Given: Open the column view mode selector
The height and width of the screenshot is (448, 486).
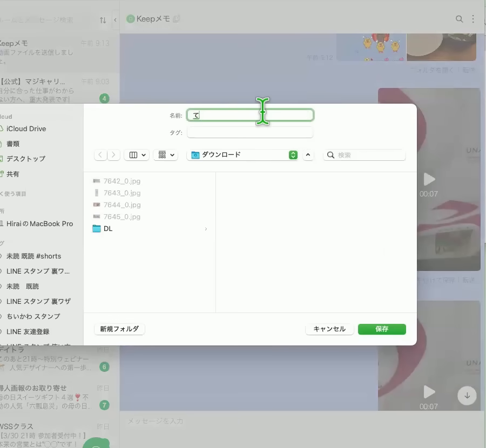Looking at the screenshot, I should click(137, 154).
